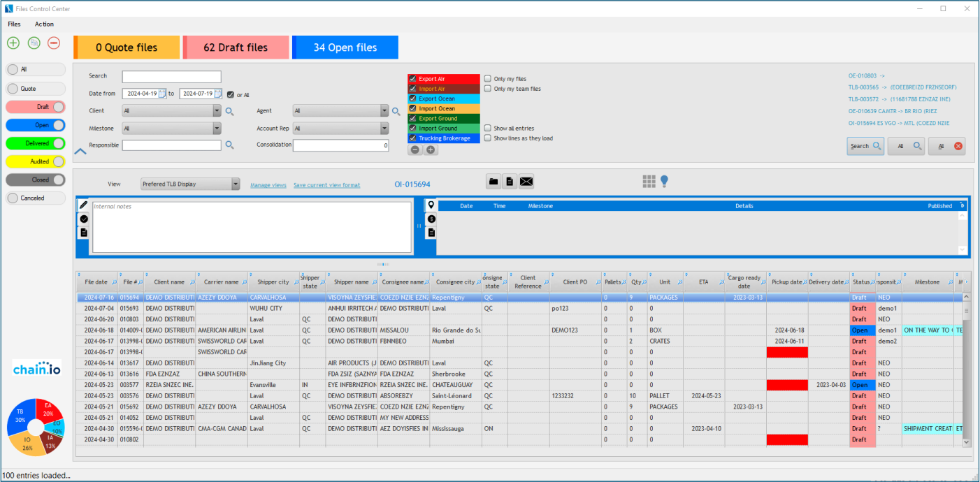Open the Client dropdown
The image size is (980, 482).
[217, 110]
